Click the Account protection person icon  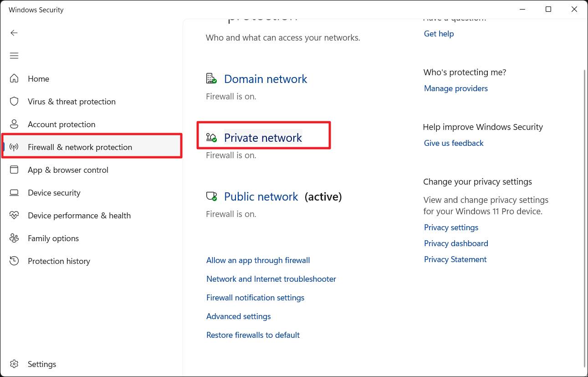click(x=14, y=124)
